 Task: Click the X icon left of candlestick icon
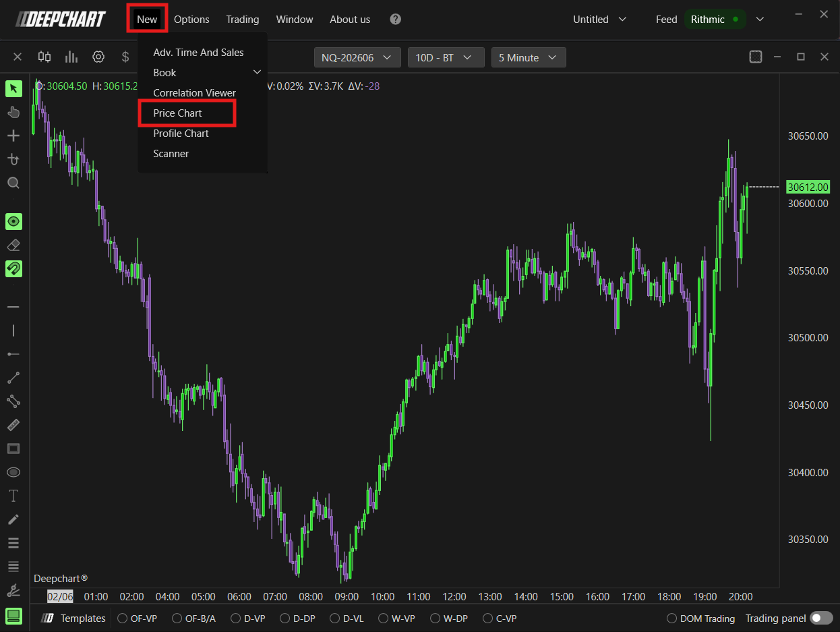click(x=18, y=57)
